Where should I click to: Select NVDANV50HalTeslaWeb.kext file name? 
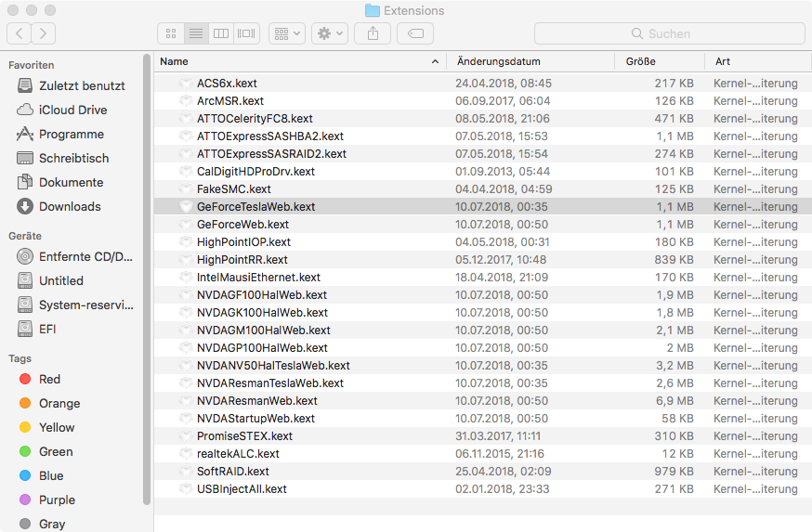[x=273, y=366]
